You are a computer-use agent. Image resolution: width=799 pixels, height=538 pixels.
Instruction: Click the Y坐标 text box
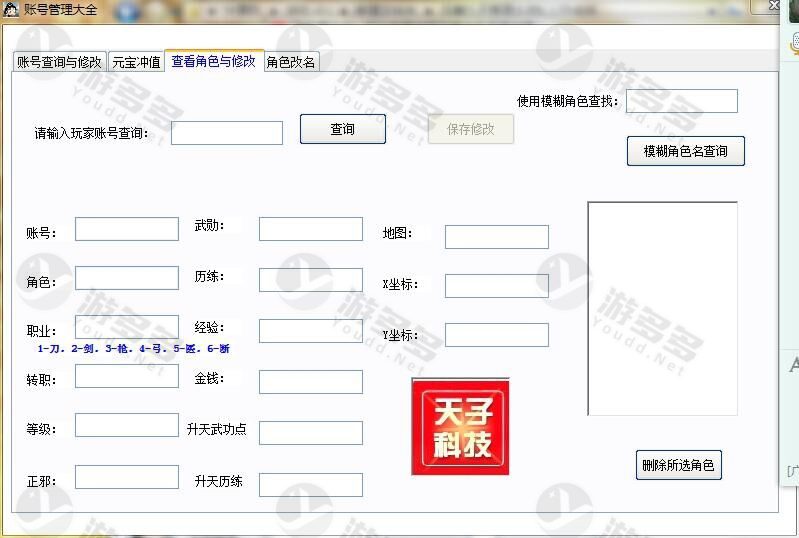click(496, 335)
